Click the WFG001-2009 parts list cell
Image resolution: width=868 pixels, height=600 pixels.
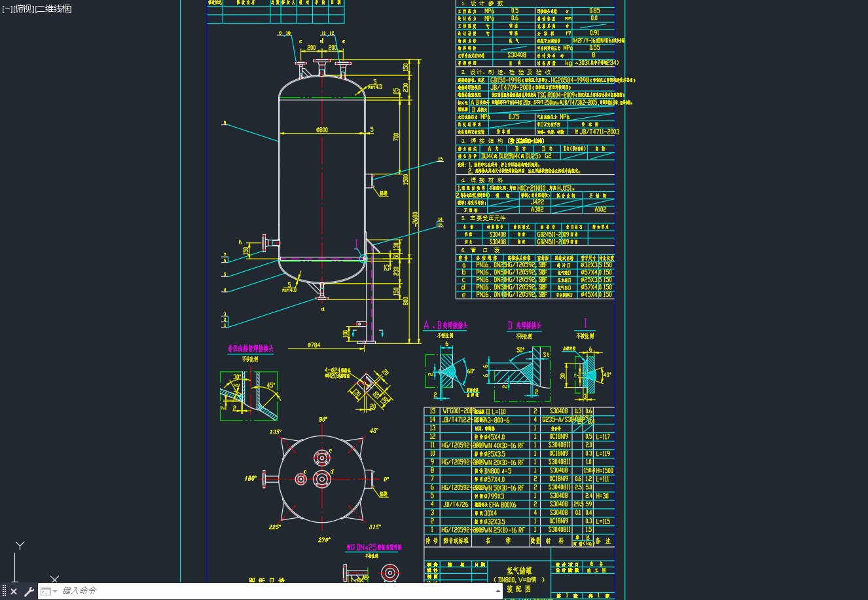[x=458, y=411]
